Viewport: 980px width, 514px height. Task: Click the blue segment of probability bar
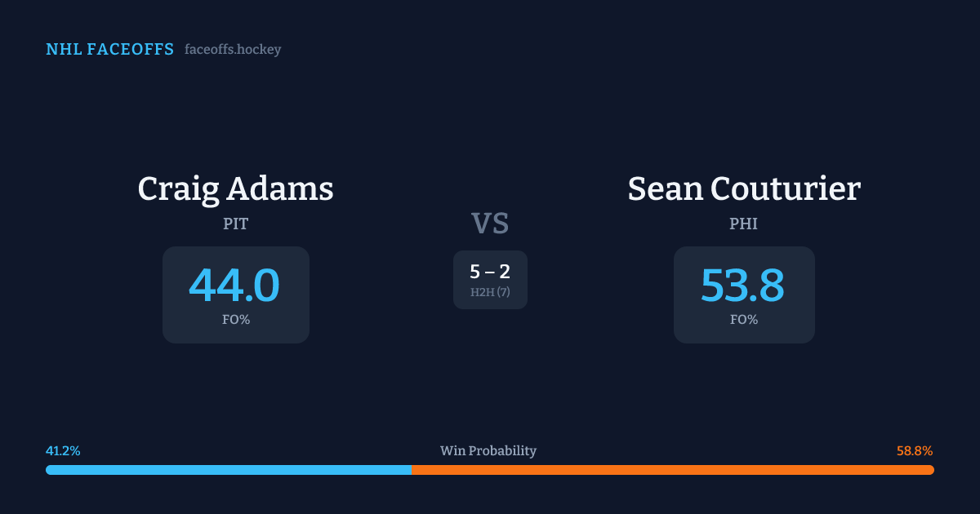[x=229, y=470]
